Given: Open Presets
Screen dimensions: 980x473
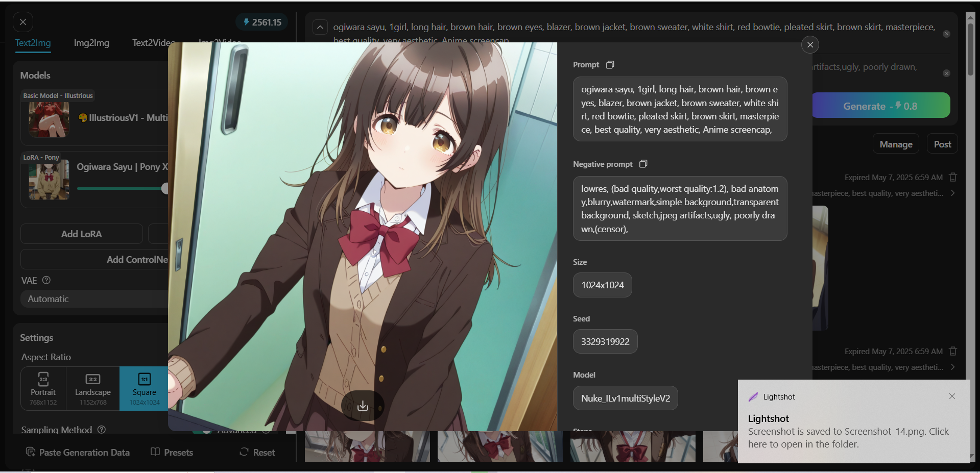Looking at the screenshot, I should coord(172,452).
